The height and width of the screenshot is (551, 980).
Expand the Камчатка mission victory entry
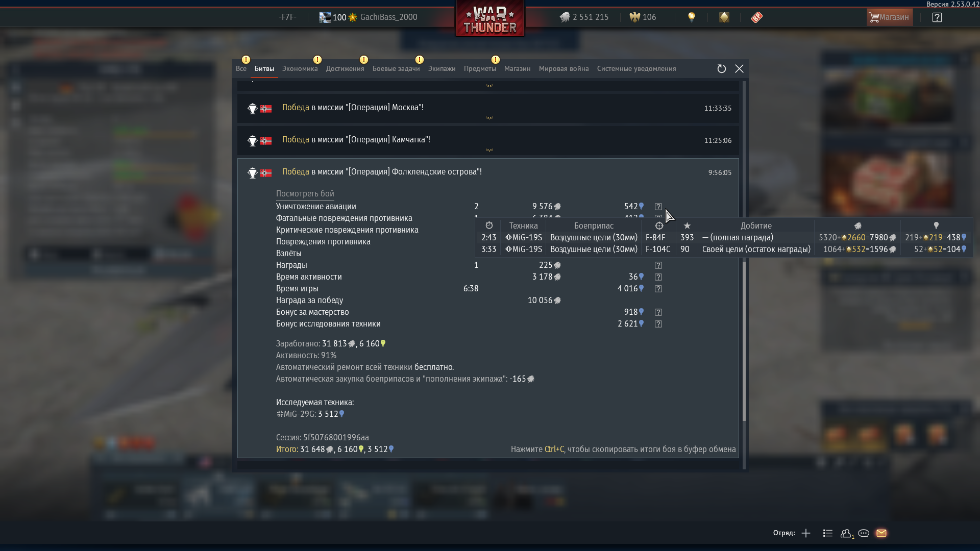pyautogui.click(x=488, y=140)
